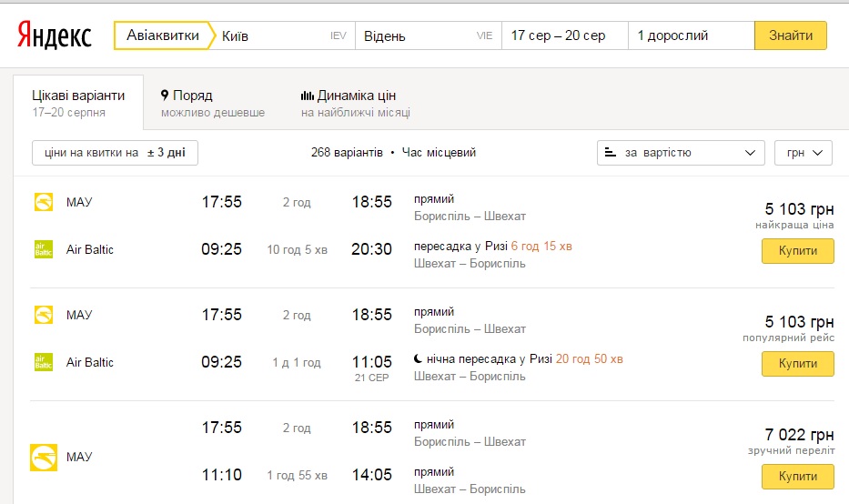Buy the 5 103 грн найкраща ціна ticket
This screenshot has width=849, height=504.
(797, 250)
